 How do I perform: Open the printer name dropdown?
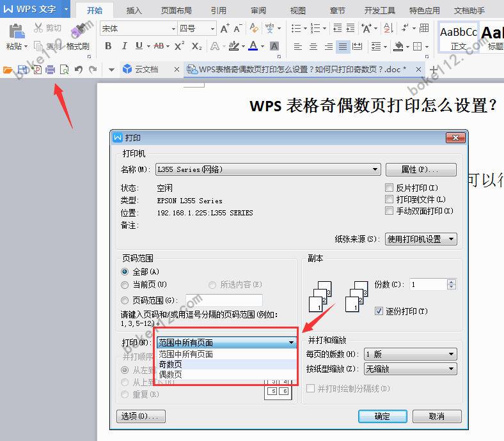[375, 169]
